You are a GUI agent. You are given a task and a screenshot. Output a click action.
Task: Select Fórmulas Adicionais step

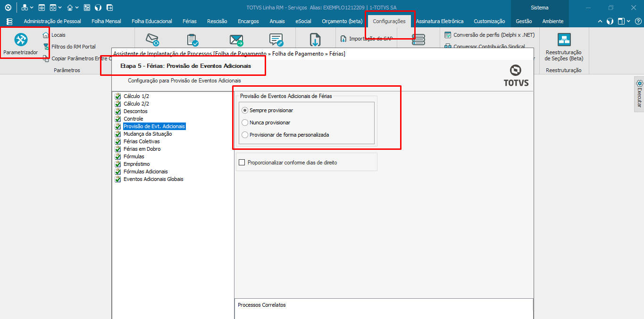click(x=146, y=172)
